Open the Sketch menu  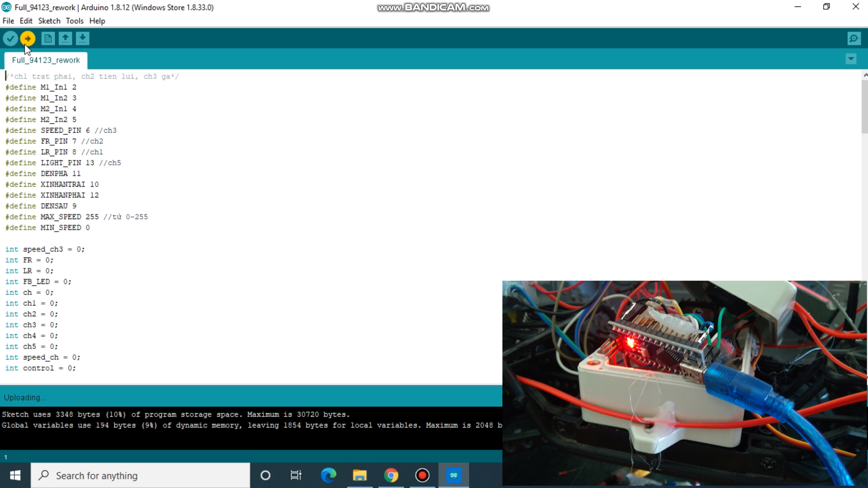(49, 21)
